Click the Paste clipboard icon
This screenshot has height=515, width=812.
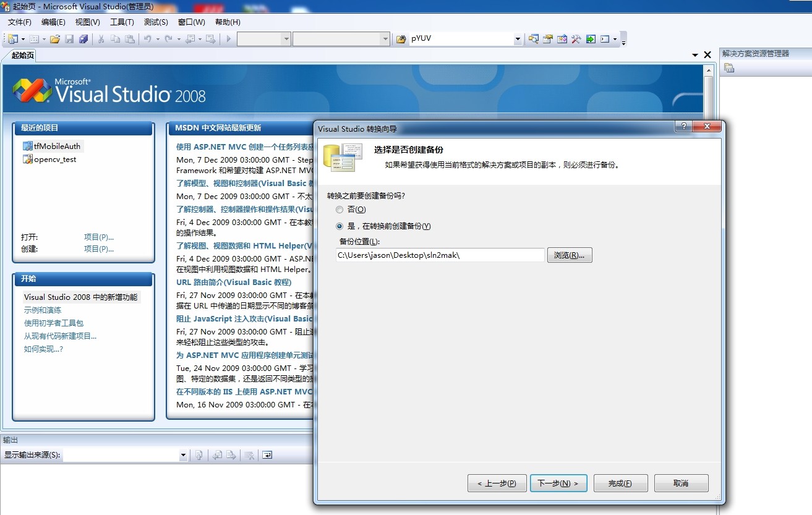(130, 39)
